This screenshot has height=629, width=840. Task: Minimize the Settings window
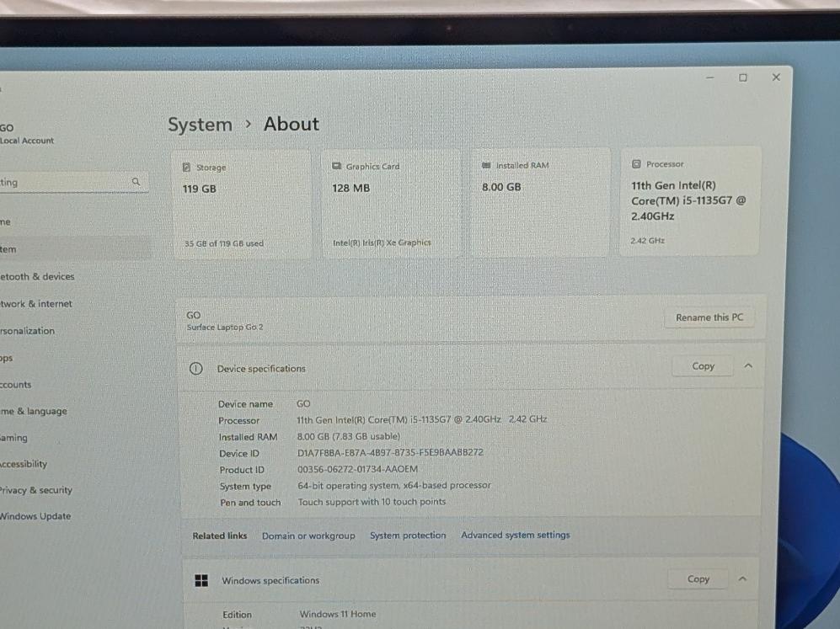coord(709,78)
